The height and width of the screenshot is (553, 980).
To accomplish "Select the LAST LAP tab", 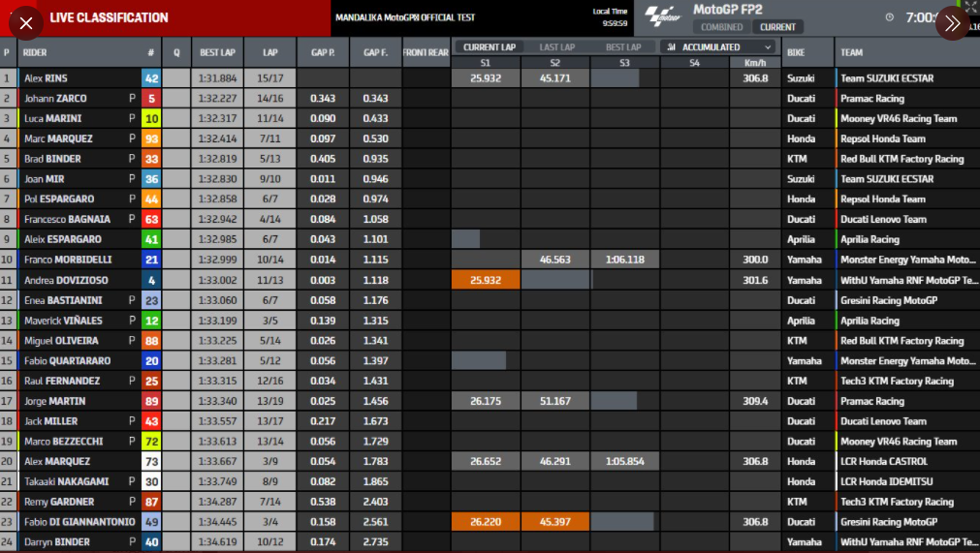I will [556, 46].
